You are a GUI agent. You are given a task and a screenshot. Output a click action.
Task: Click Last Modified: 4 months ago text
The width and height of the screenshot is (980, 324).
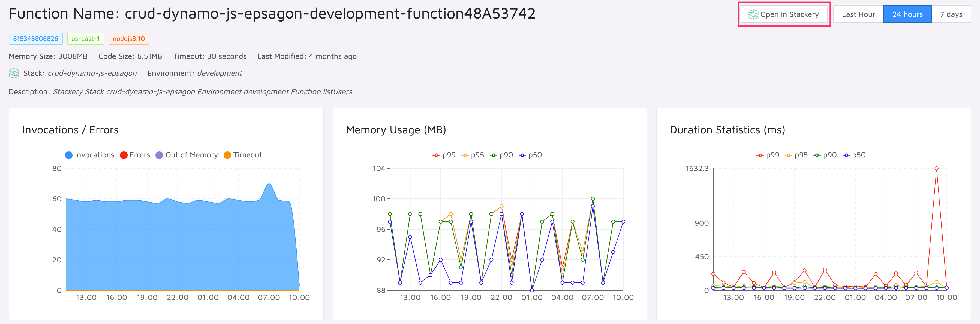coord(307,56)
